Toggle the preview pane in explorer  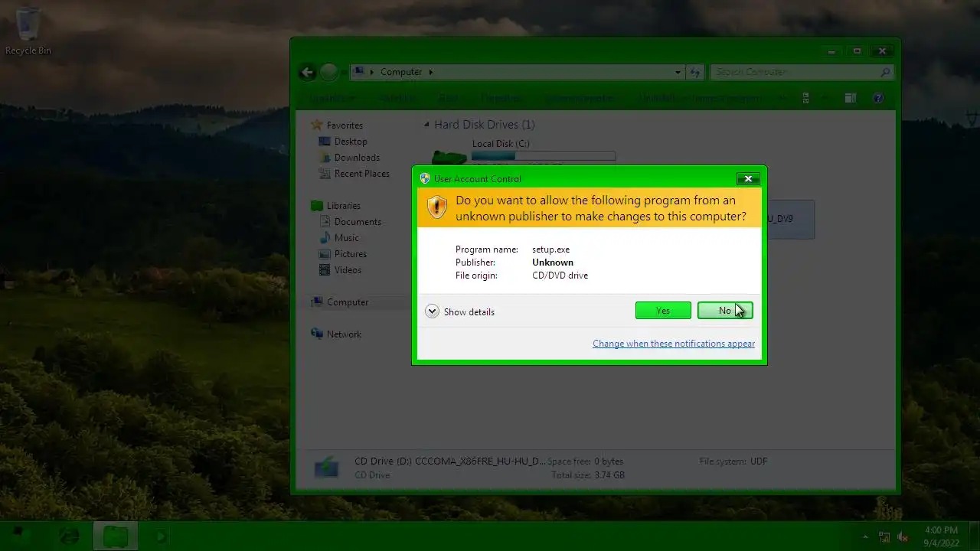(x=850, y=98)
